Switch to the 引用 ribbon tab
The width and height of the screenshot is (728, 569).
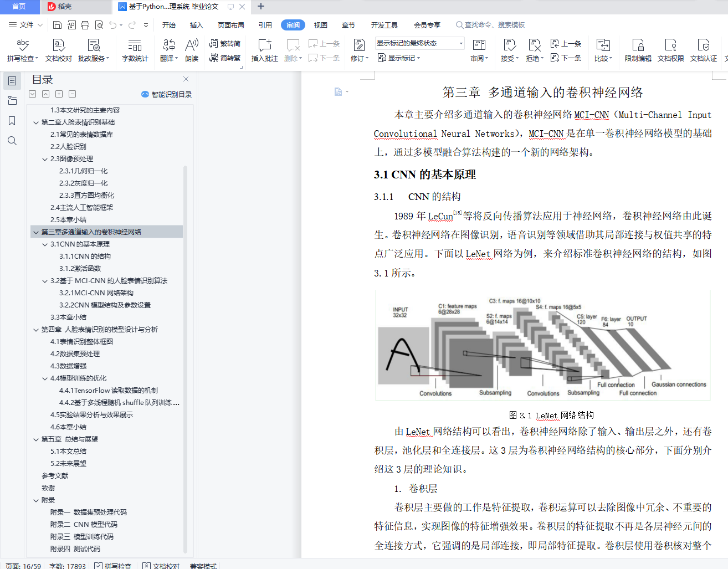265,25
